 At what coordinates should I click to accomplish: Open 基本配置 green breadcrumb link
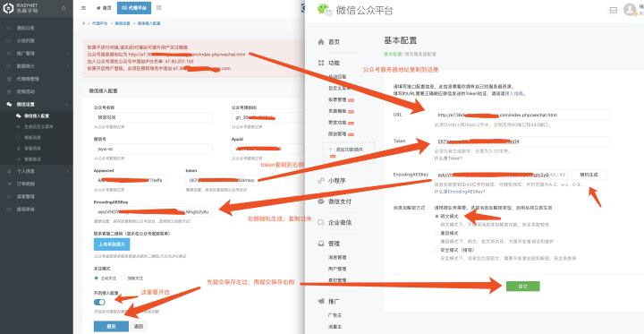(393, 54)
